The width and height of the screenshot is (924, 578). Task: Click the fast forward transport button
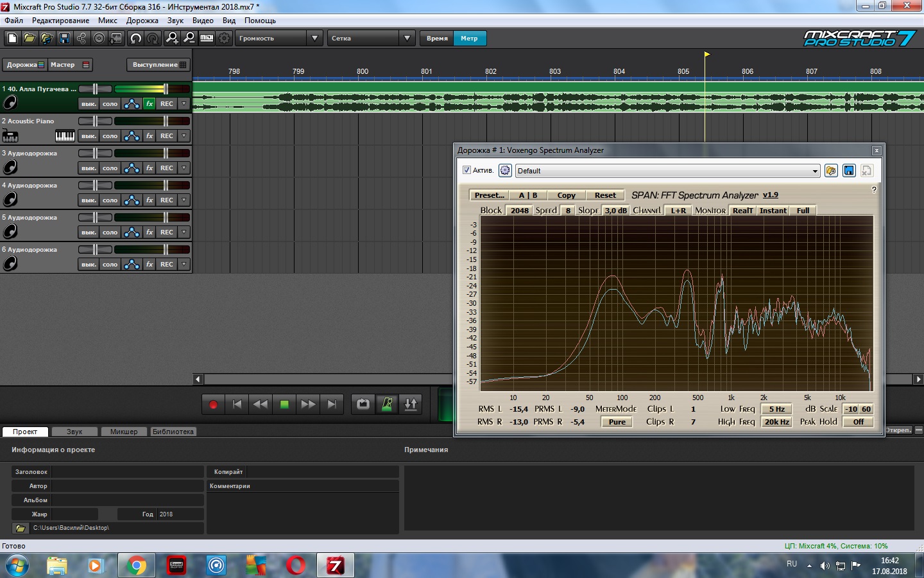(308, 405)
